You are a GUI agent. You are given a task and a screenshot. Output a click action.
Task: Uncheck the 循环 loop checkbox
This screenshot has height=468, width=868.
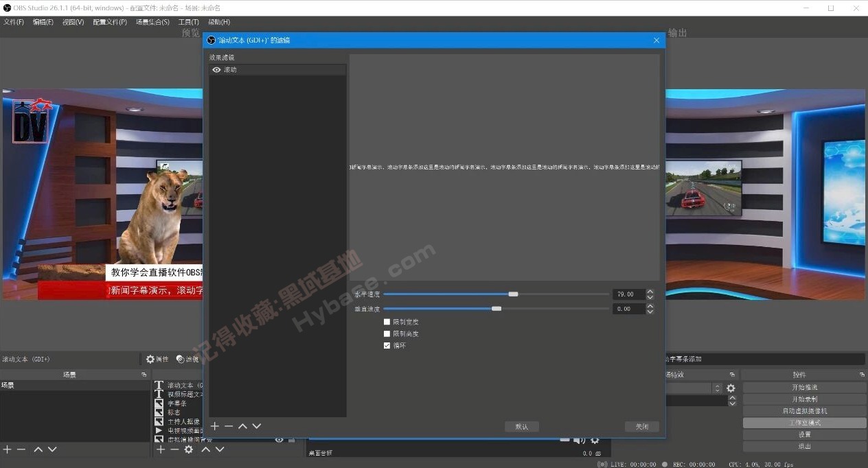[387, 345]
